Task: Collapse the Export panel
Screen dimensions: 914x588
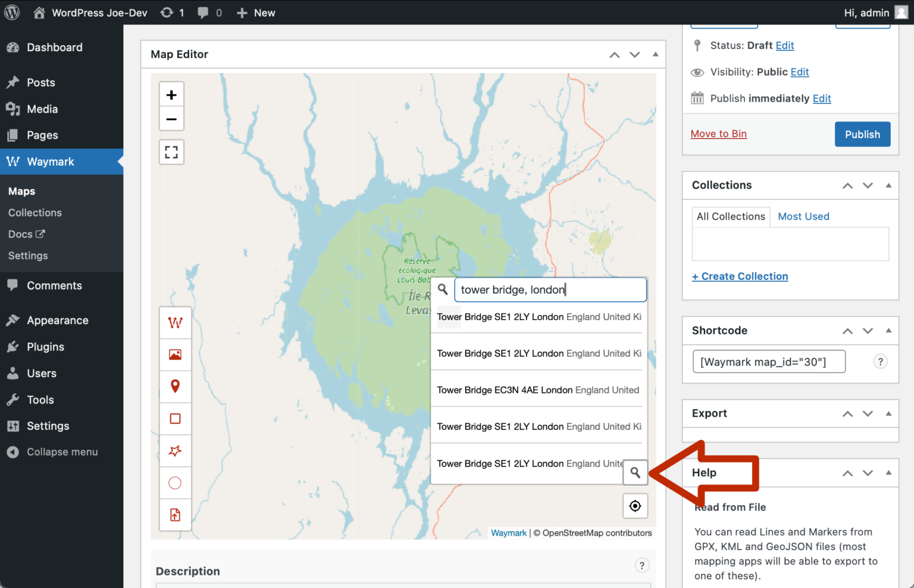Action: coord(888,413)
